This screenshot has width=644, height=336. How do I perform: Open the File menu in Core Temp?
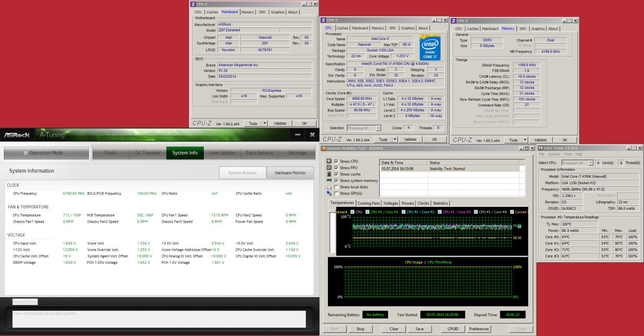pyautogui.click(x=542, y=154)
